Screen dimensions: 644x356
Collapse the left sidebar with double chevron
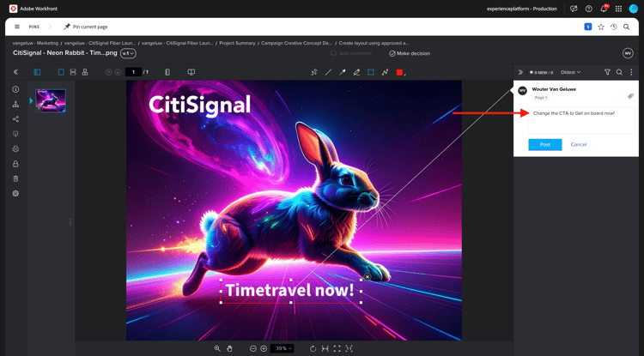[x=15, y=73]
